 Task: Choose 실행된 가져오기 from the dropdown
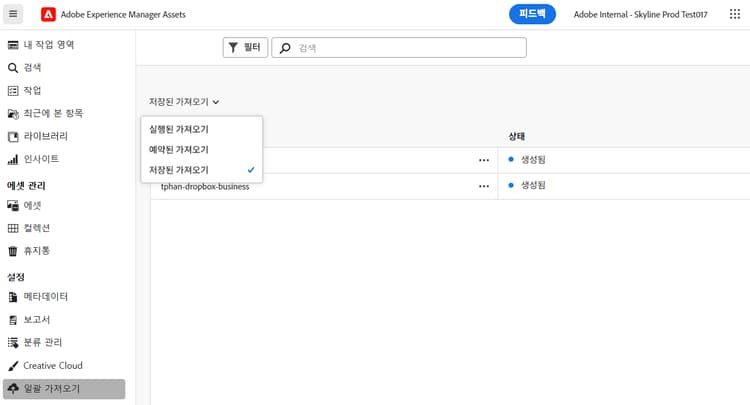coord(202,129)
